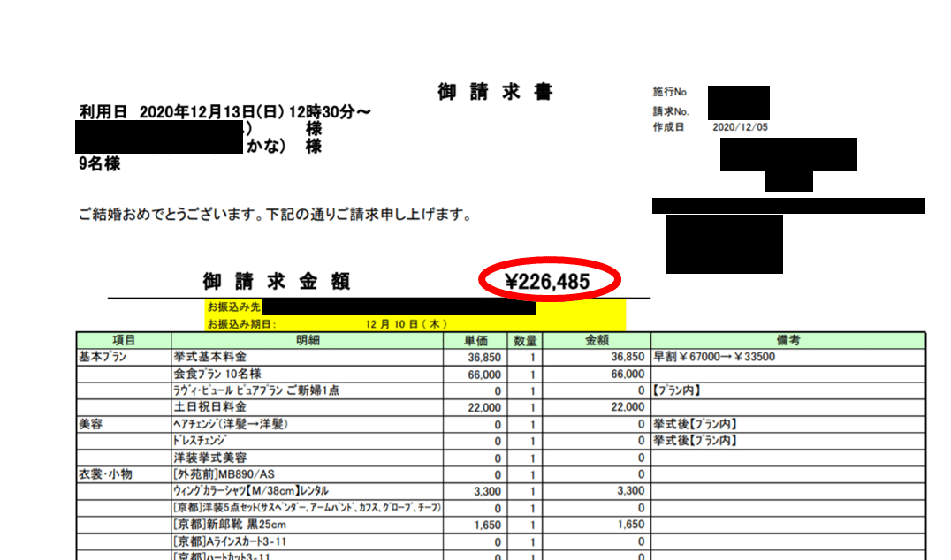Click the 作成日 label
951x560 pixels.
tap(668, 127)
